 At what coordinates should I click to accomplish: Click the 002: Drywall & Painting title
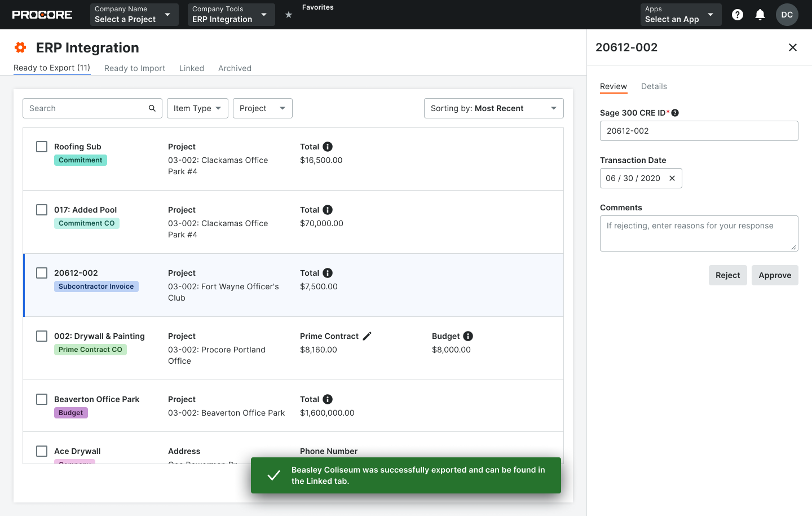click(x=99, y=336)
